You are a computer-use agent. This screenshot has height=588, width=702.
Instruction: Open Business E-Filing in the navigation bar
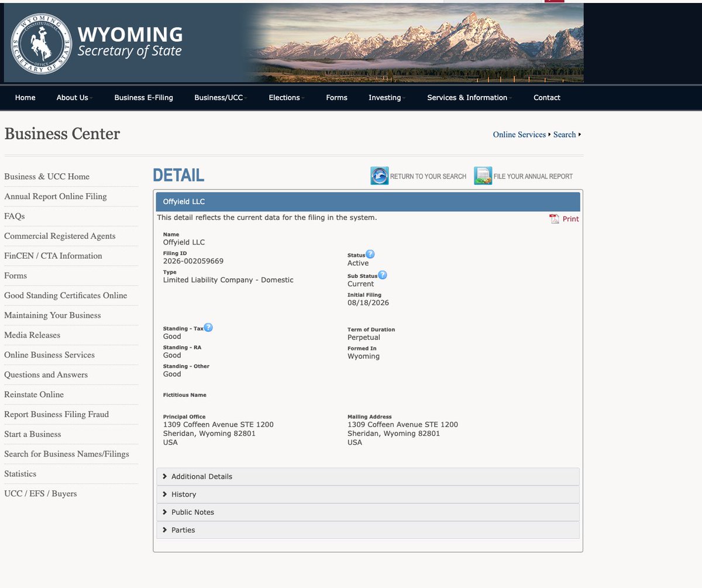144,98
